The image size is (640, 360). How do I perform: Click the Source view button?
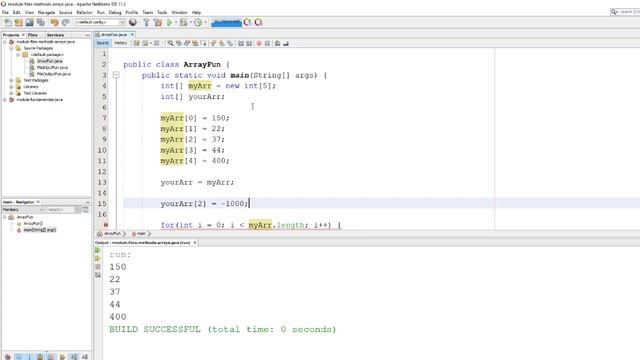tap(103, 43)
